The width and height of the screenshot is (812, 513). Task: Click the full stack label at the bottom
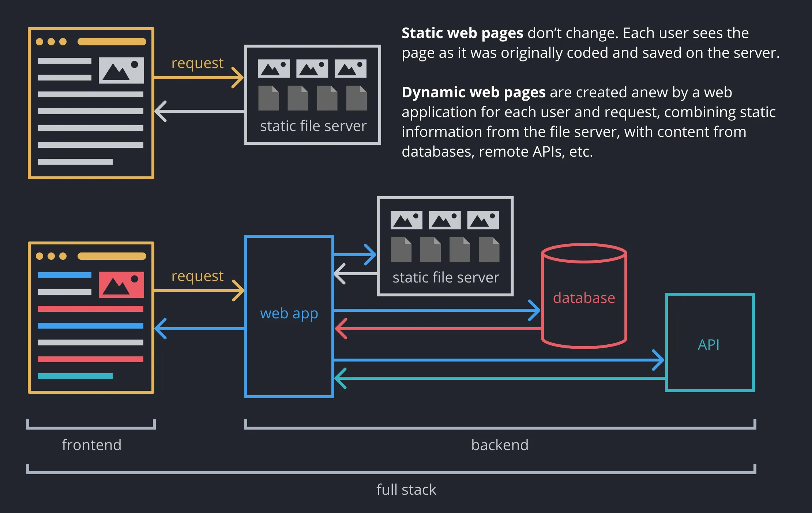406,490
